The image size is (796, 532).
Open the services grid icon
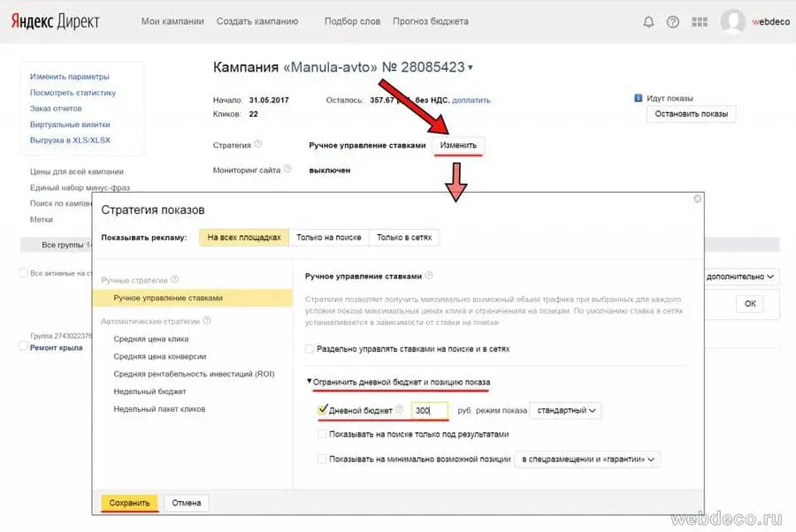pos(700,22)
